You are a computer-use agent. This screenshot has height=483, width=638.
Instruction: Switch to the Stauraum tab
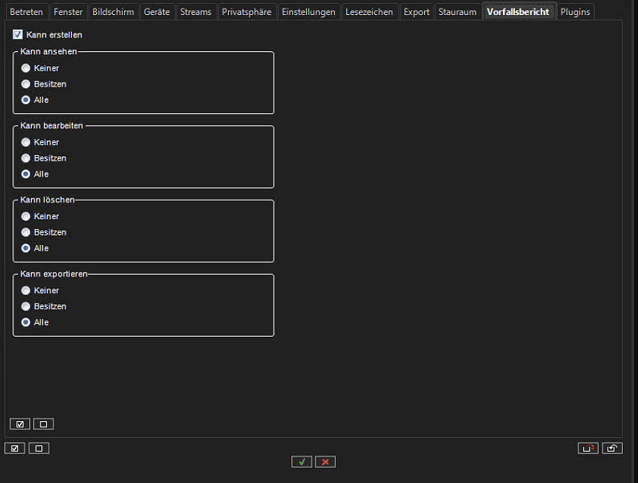coord(457,12)
